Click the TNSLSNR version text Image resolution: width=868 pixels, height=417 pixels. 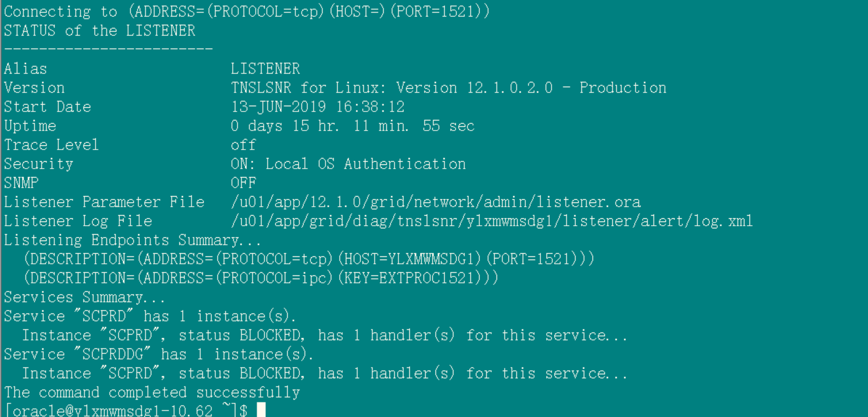coord(448,88)
